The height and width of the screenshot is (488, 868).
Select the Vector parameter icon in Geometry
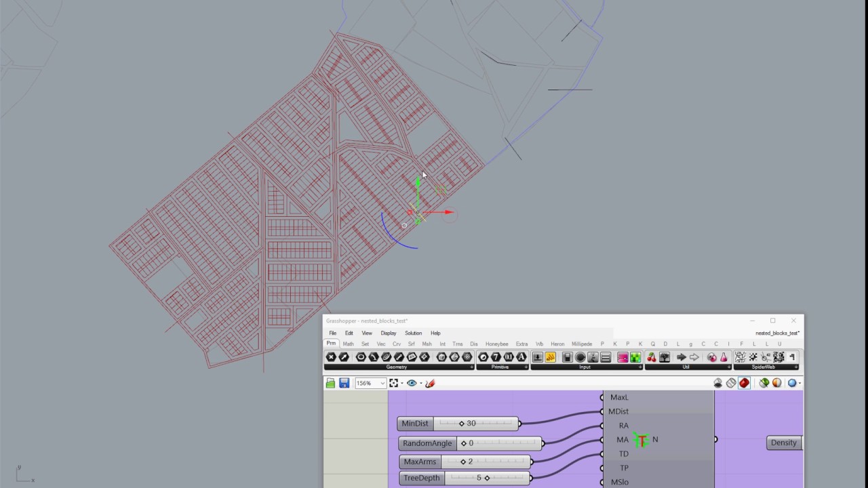(x=344, y=357)
